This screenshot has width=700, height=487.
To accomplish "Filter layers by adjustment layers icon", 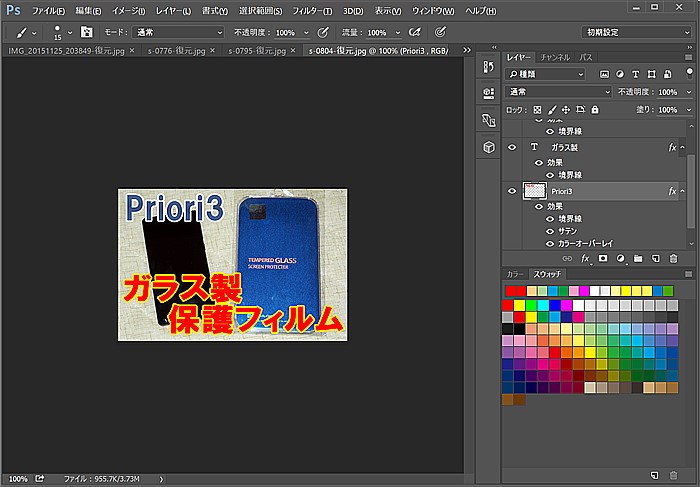I will click(620, 74).
